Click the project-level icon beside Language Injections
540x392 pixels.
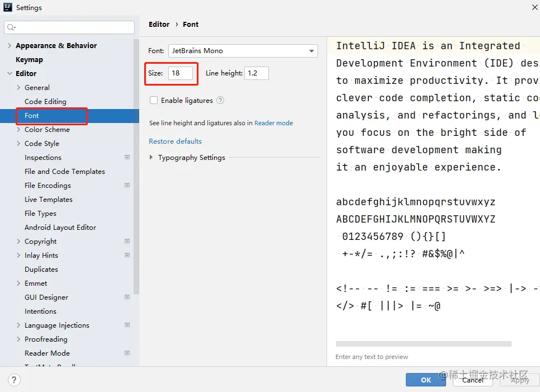[127, 325]
